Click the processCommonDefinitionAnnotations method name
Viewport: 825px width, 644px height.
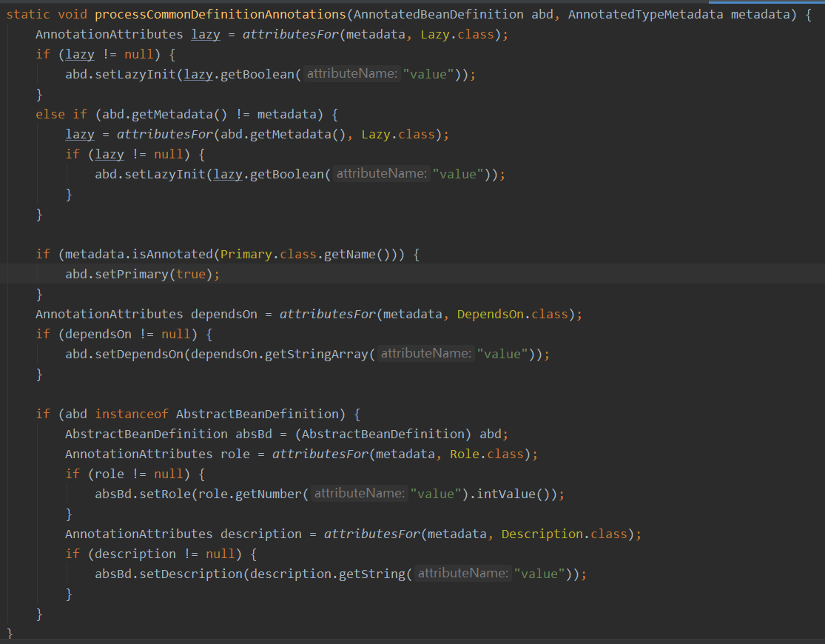point(220,14)
